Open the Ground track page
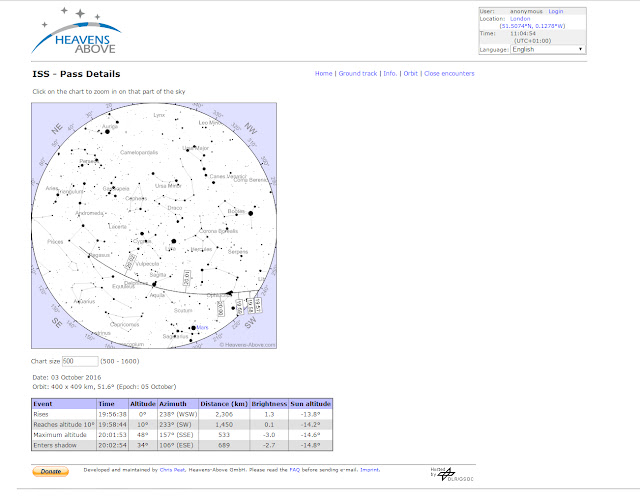 point(358,73)
